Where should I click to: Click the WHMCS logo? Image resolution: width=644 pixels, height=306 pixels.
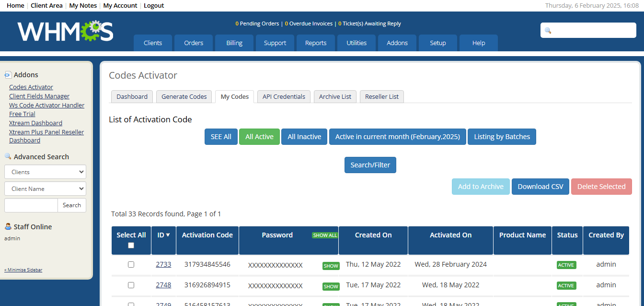[65, 31]
